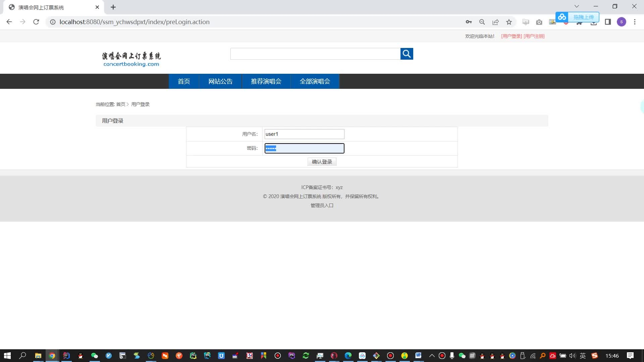Launch IntelliJ IDEA from the taskbar
Viewport: 644px width, 362px height.
click(66, 356)
